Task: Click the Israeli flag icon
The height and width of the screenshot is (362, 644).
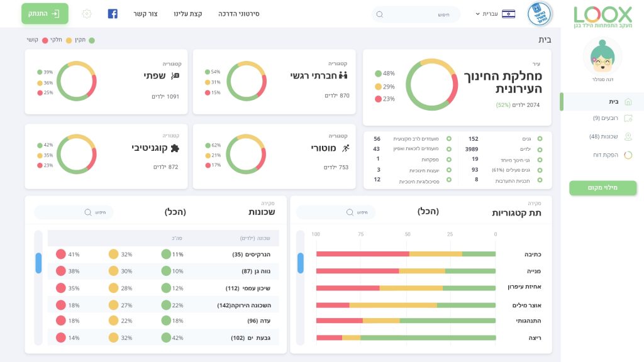Action: tap(508, 14)
